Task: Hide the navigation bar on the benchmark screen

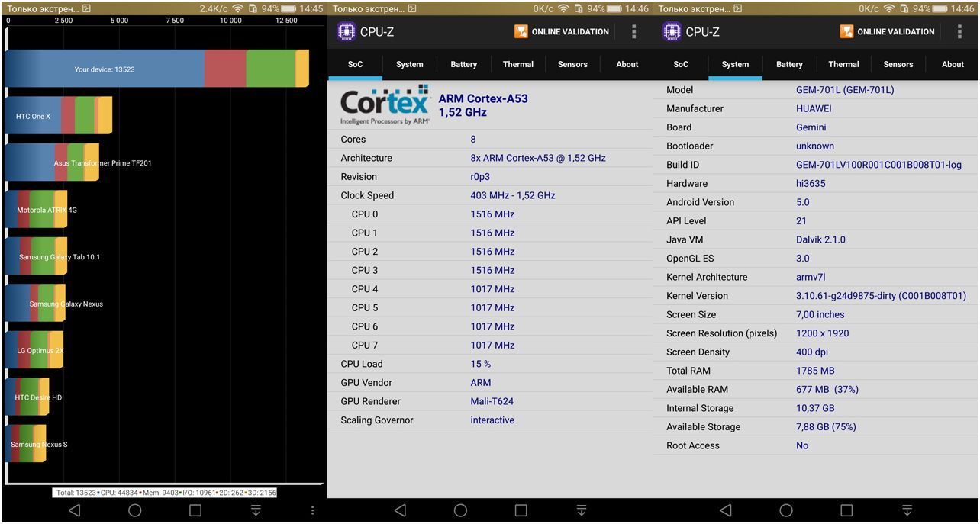Action: tap(256, 510)
